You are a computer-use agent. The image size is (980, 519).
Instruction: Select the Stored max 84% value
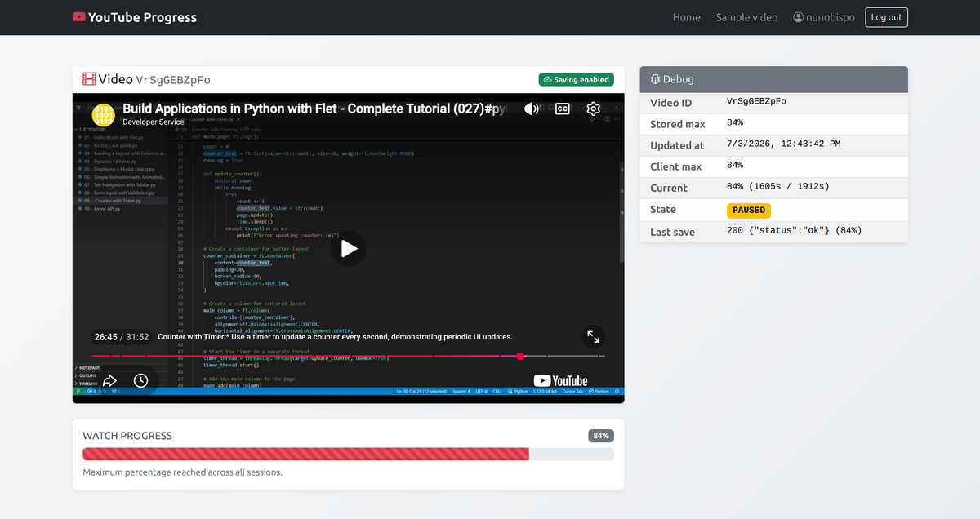click(x=735, y=123)
